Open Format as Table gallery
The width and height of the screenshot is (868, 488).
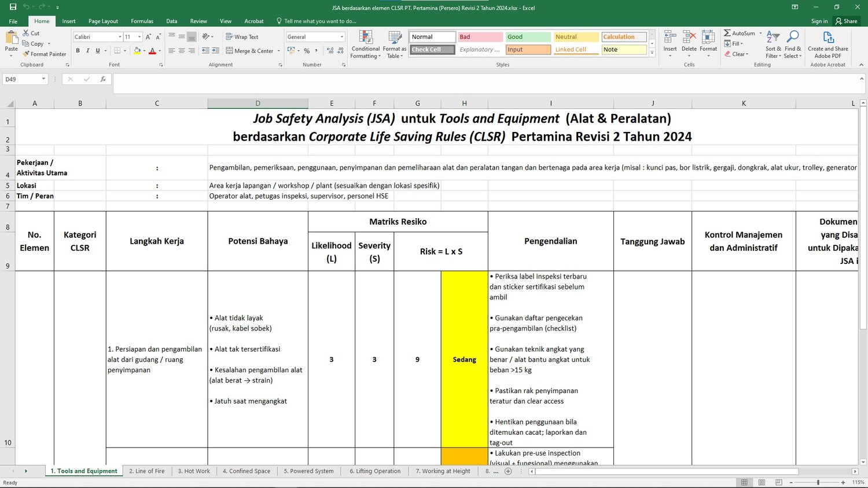click(x=395, y=45)
